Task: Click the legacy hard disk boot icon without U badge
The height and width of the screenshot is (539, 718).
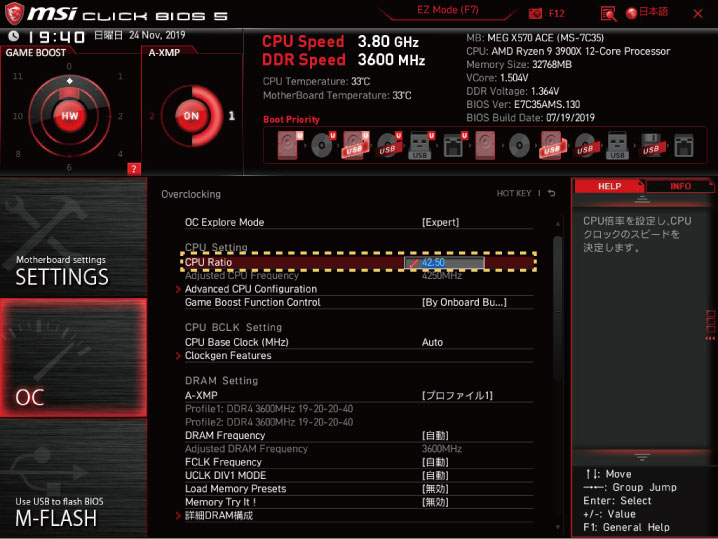Action: click(485, 146)
